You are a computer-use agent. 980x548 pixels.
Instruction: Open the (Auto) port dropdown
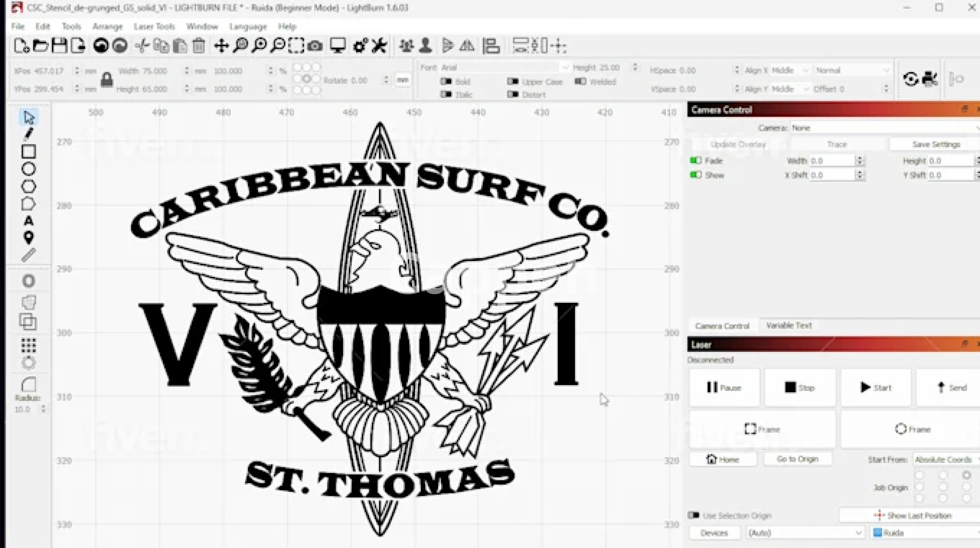click(804, 533)
